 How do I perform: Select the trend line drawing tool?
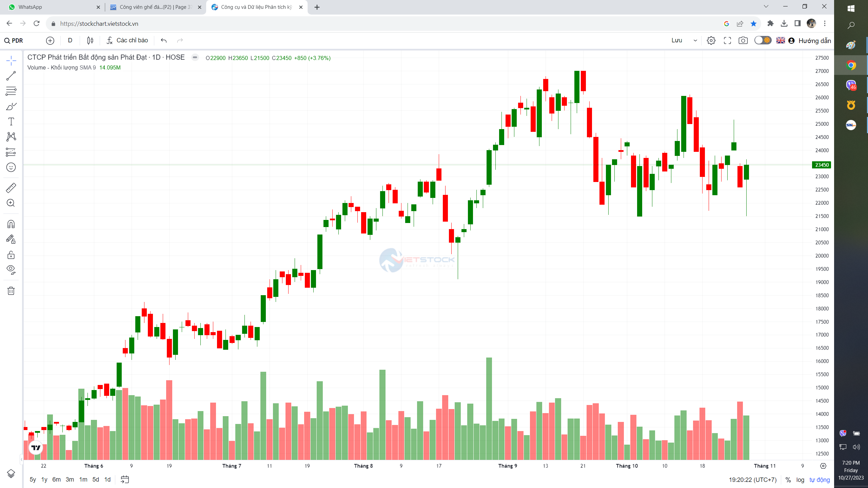(x=11, y=76)
